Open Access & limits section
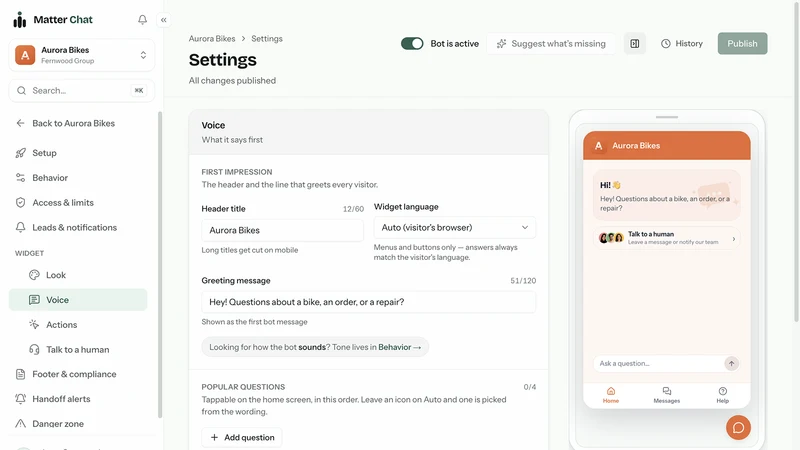The width and height of the screenshot is (800, 450). 63,203
